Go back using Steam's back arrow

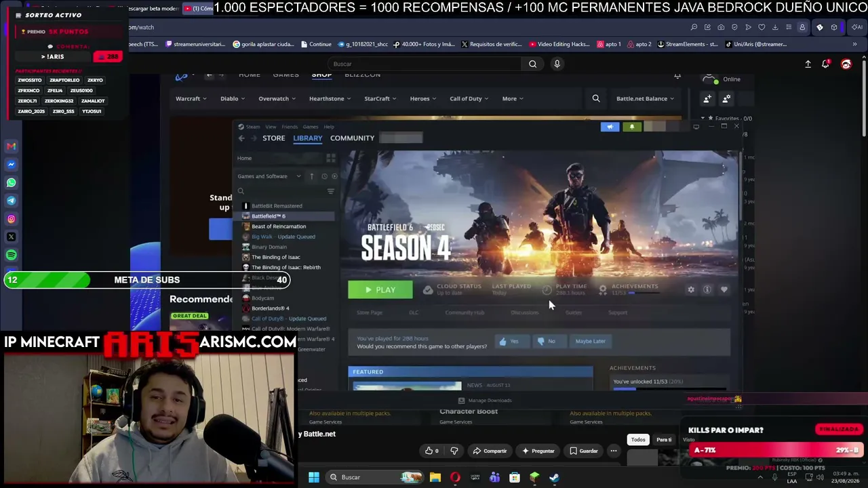241,138
